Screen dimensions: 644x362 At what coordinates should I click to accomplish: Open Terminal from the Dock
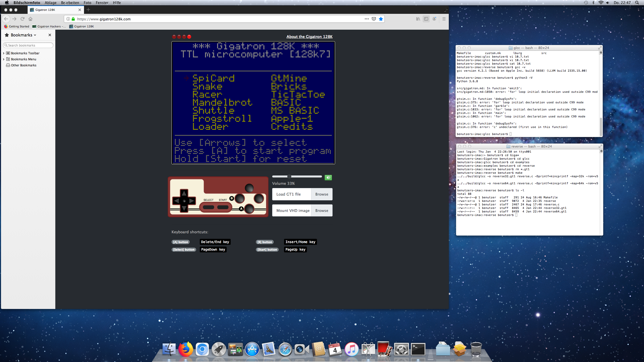coord(418,349)
